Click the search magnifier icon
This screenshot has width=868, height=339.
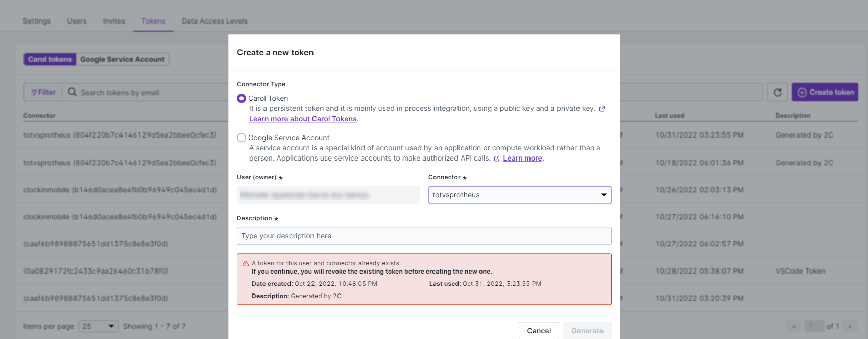(x=73, y=92)
